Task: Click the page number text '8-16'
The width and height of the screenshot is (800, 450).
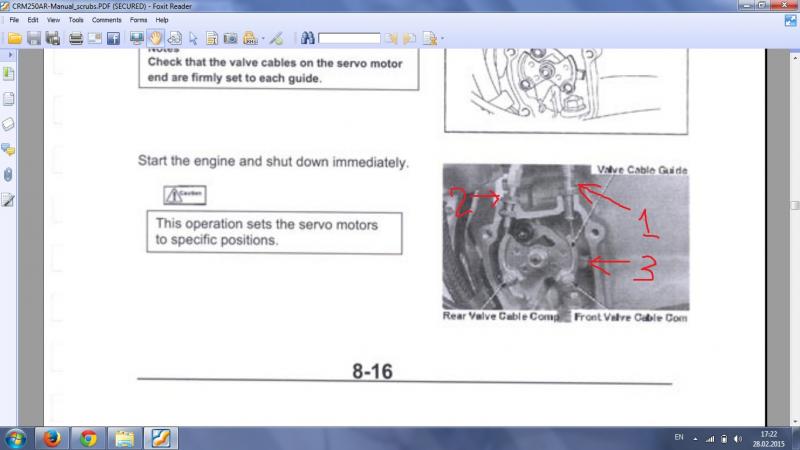Action: (372, 371)
